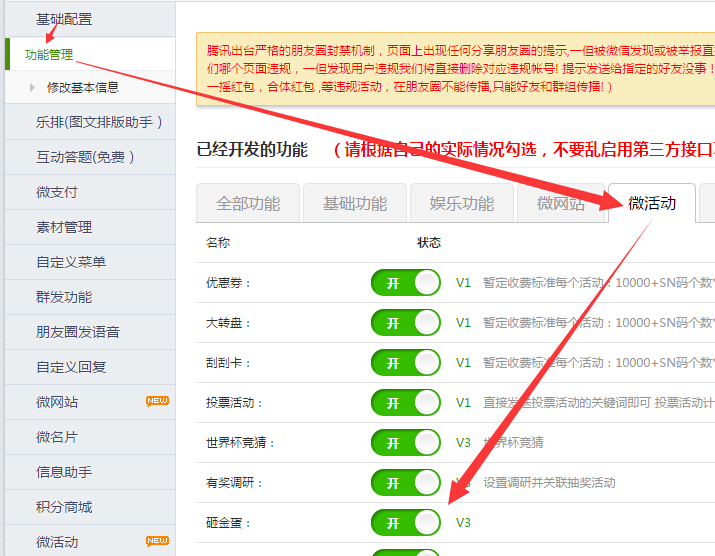715x556 pixels.
Task: Open 微支付 in the sidebar
Action: [57, 192]
